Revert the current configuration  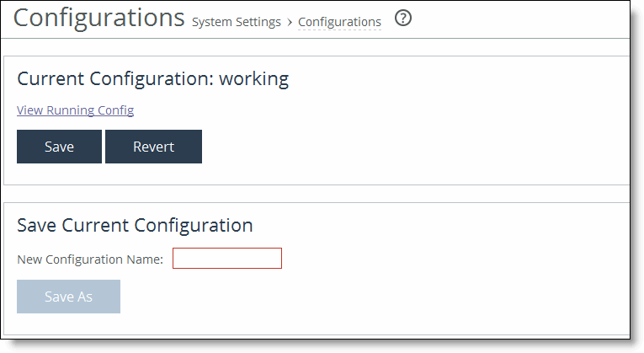[153, 147]
